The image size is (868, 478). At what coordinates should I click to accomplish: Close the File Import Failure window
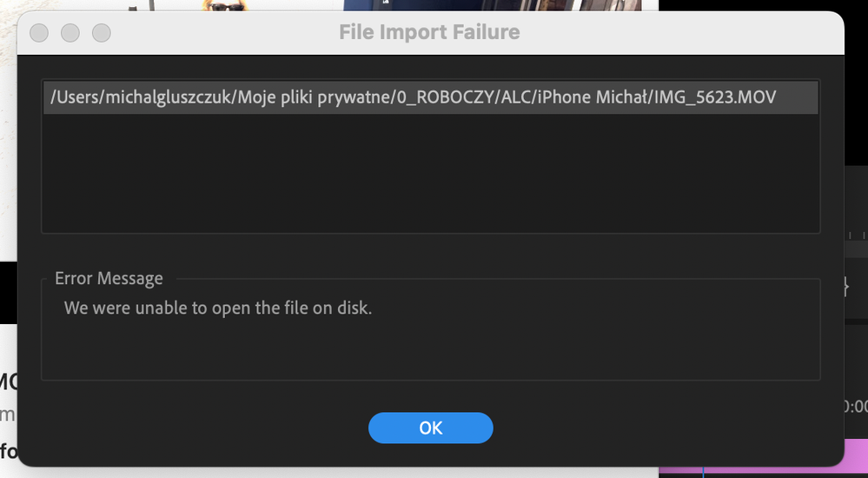[x=39, y=33]
